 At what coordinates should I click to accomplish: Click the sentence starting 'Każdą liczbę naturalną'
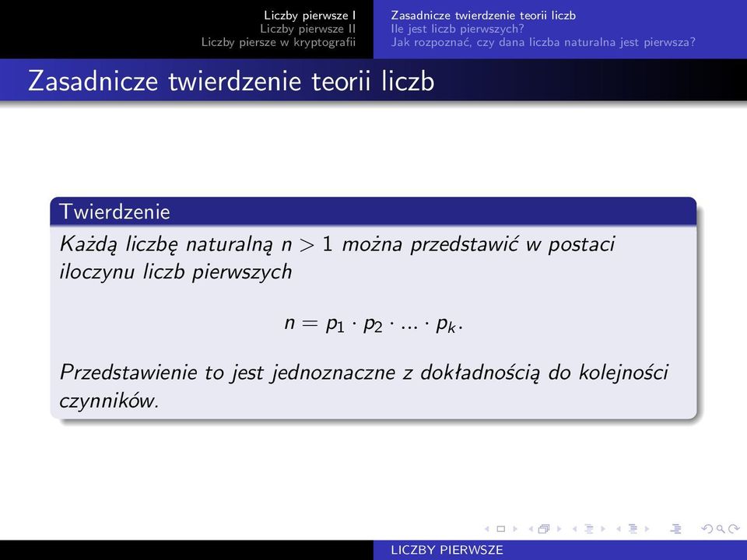click(337, 244)
